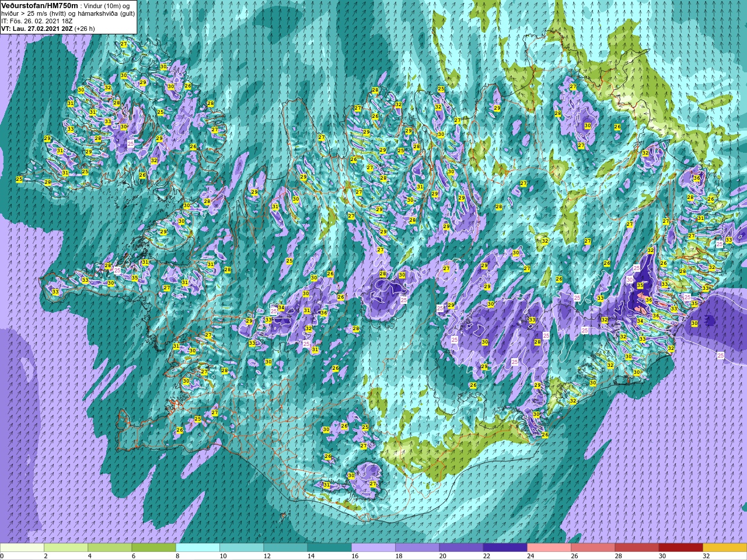Select the pale lavender 16–18 legend swatch
747x560 pixels.
pyautogui.click(x=373, y=548)
